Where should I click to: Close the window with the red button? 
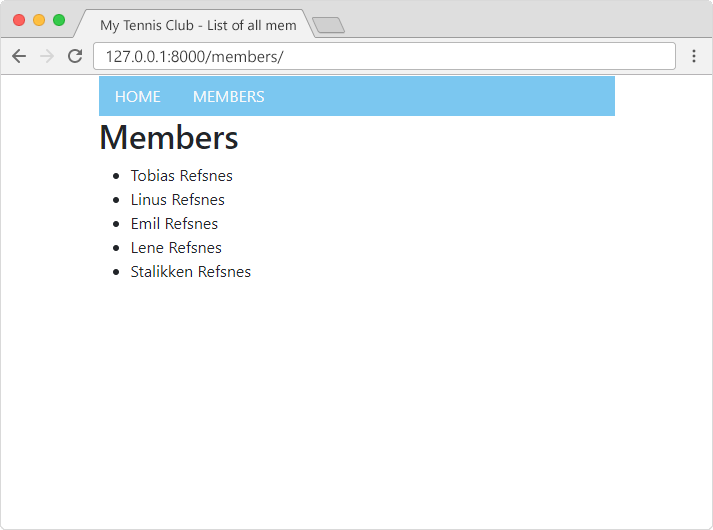pos(19,20)
